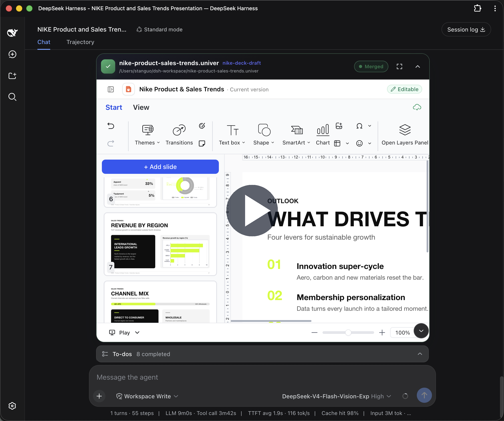Click the DeepSeek whale logo
The image size is (504, 421).
click(x=12, y=32)
